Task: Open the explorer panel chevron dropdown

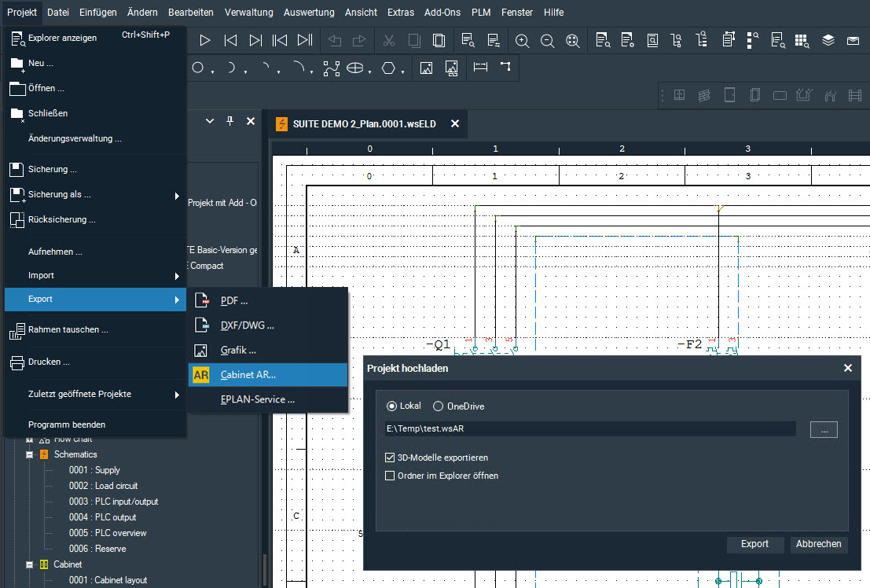Action: tap(210, 121)
